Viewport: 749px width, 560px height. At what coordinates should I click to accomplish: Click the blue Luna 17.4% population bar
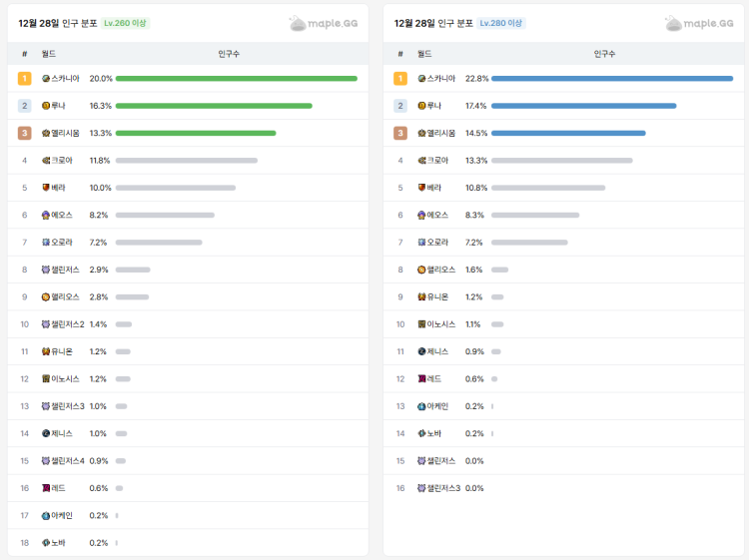click(x=583, y=106)
